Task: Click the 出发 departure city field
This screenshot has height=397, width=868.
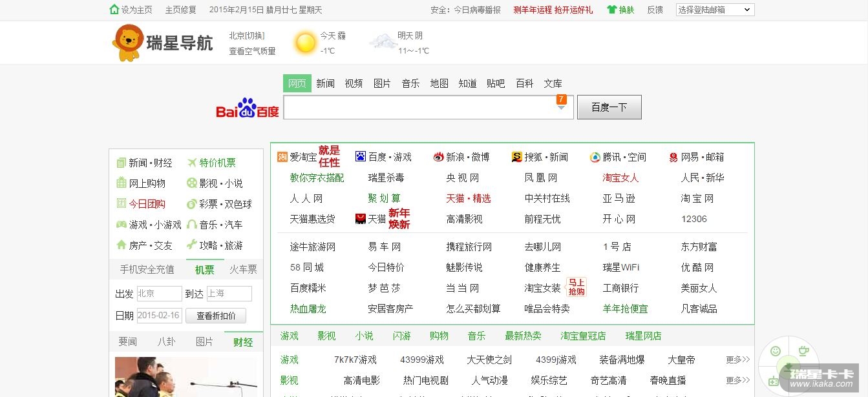Action: [159, 294]
